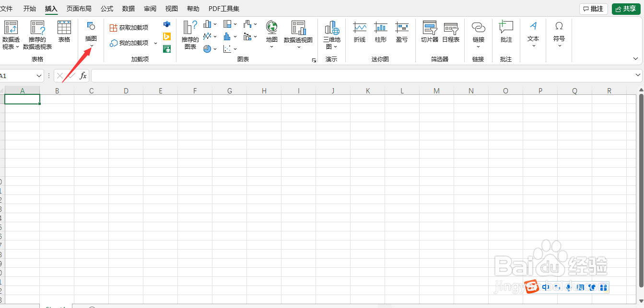644x308 pixels.
Task: Click the select-all corner of the sheet
Action: click(2, 91)
